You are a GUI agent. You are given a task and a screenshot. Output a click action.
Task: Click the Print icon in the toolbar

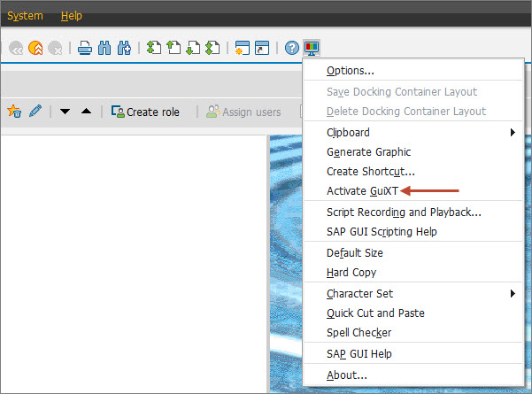85,48
